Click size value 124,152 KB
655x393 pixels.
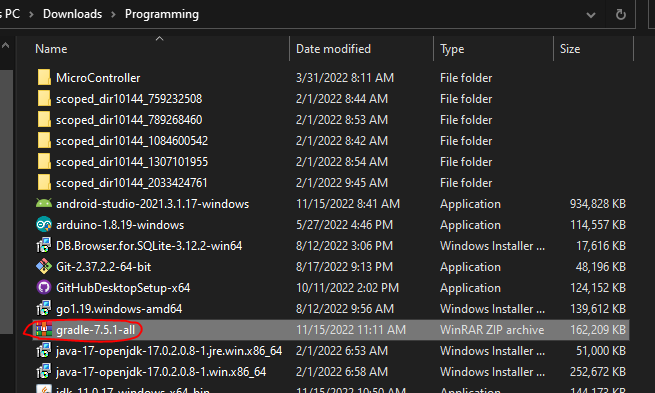(x=598, y=288)
